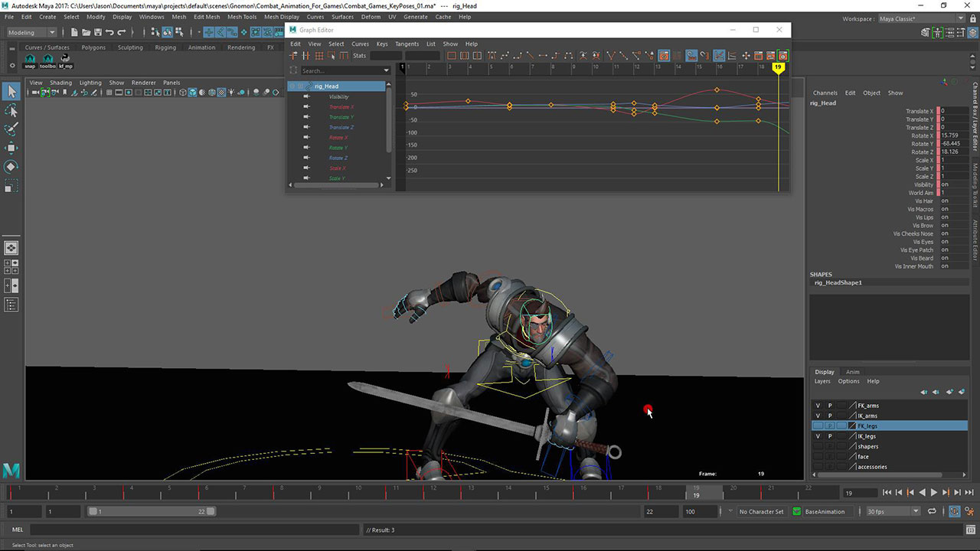Jump to start of playback range
The image size is (980, 551).
(887, 493)
